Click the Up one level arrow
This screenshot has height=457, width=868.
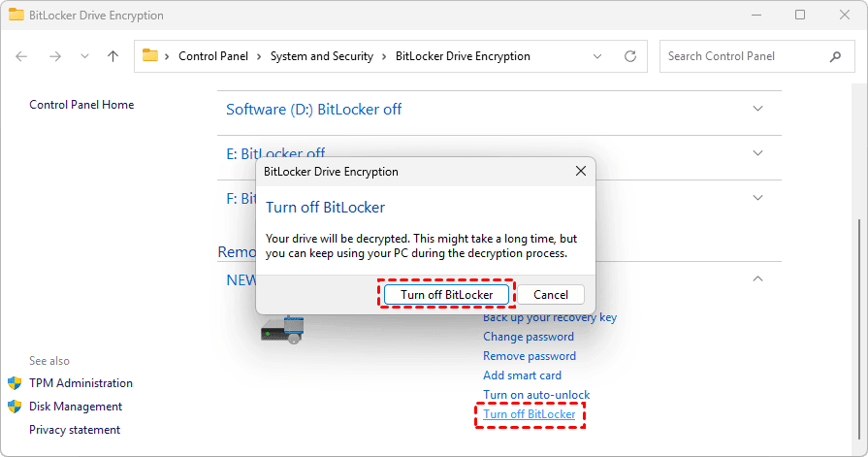tap(113, 56)
